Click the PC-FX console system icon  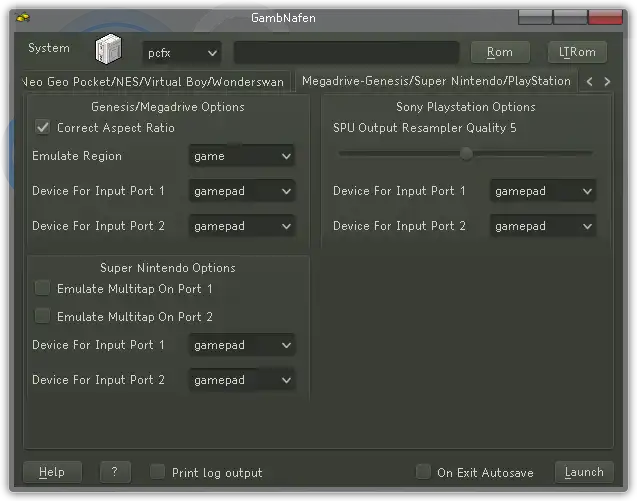pyautogui.click(x=108, y=49)
